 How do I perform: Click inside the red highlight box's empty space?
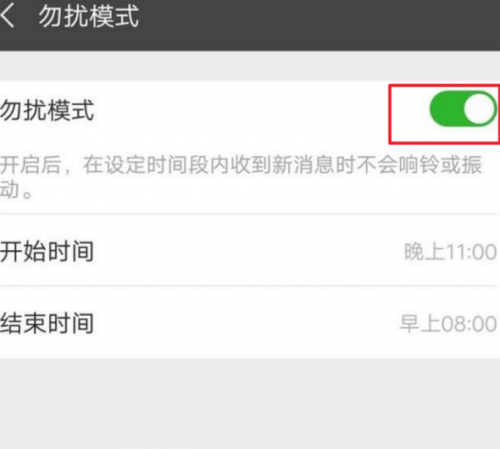(409, 113)
